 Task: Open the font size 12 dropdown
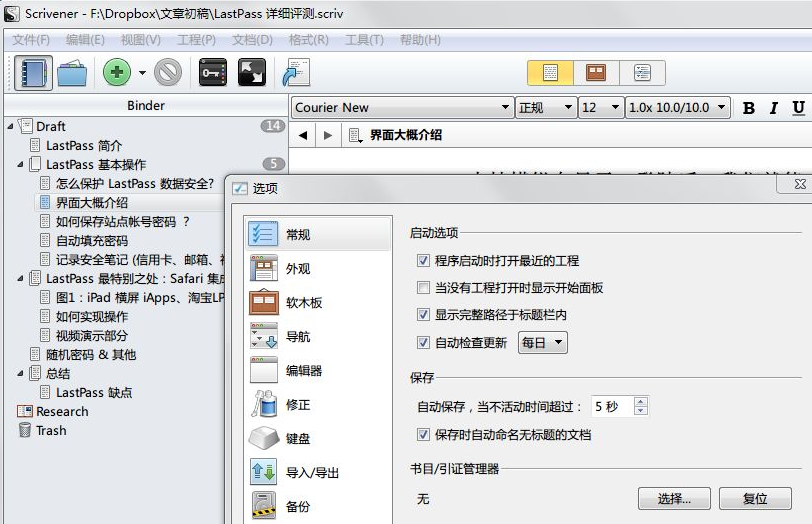coord(601,108)
